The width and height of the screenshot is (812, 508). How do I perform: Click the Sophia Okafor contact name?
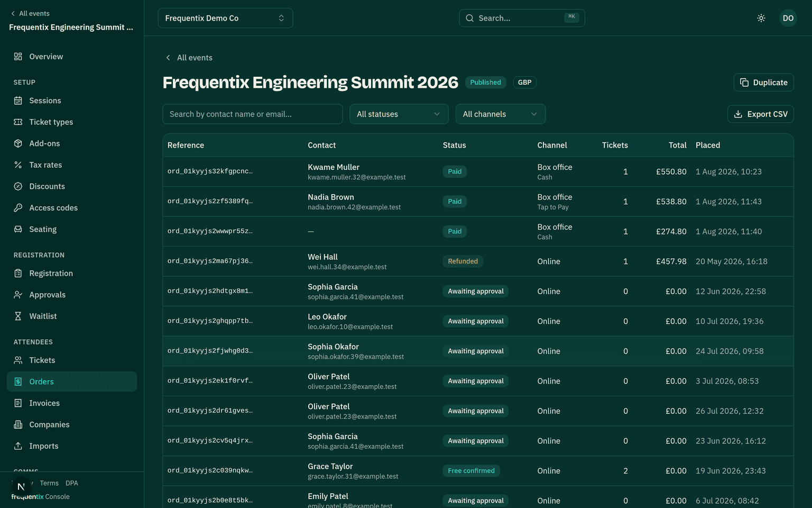tap(333, 347)
